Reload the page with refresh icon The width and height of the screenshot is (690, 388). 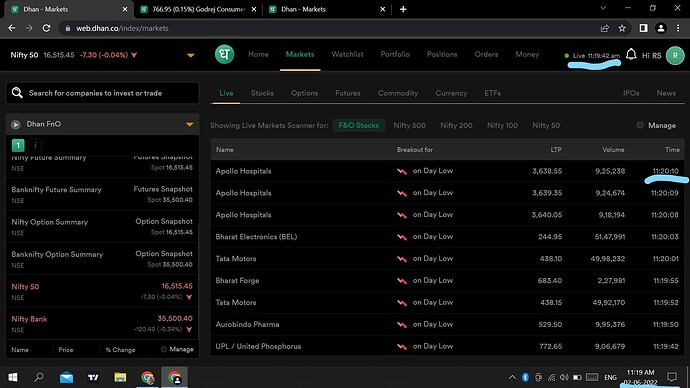click(x=46, y=28)
